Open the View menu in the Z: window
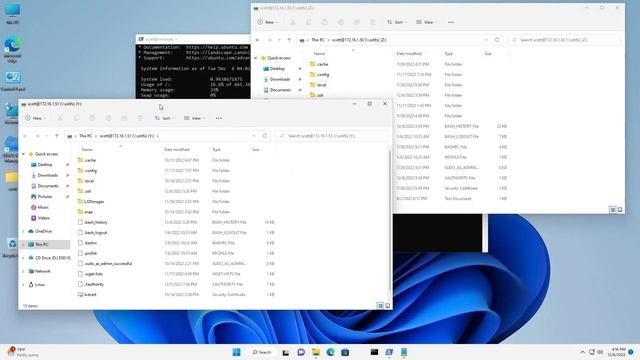 [x=426, y=22]
